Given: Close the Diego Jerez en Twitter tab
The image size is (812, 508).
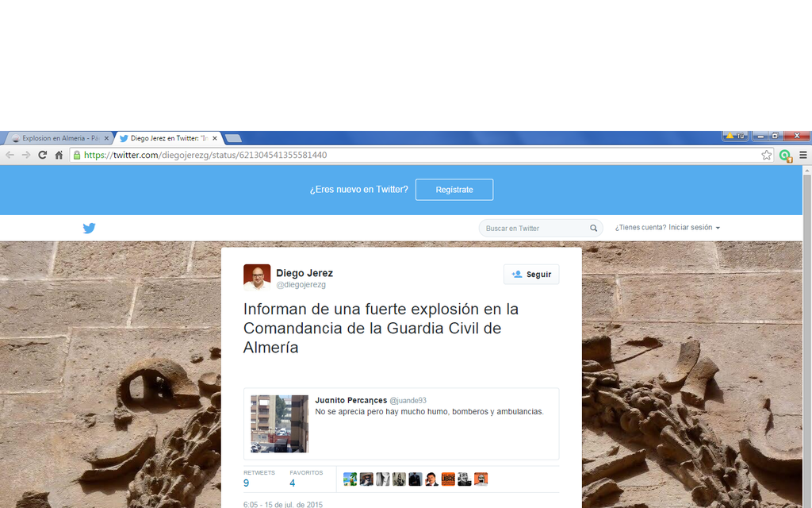Looking at the screenshot, I should [215, 138].
